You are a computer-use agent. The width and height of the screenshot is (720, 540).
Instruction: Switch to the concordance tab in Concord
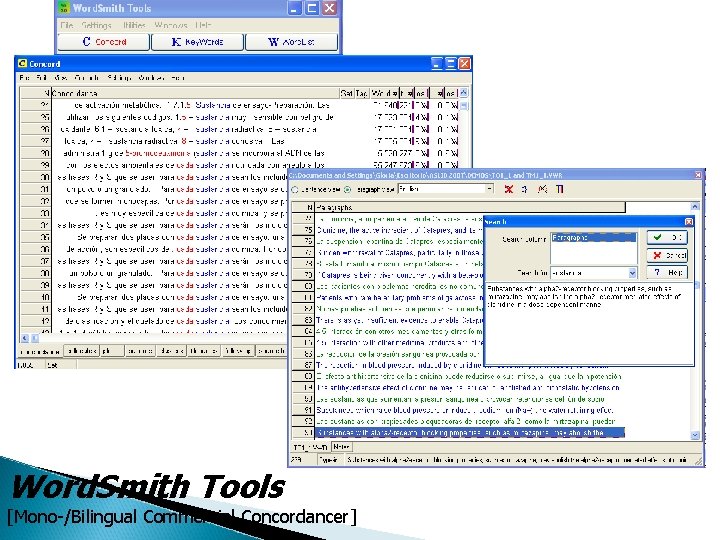click(x=40, y=352)
